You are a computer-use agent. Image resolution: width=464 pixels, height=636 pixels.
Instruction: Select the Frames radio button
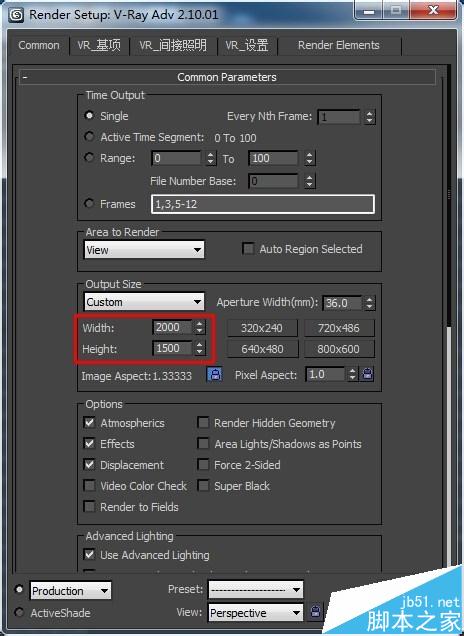point(89,203)
